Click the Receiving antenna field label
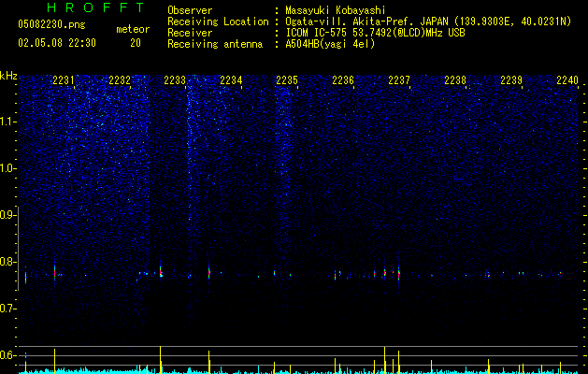588x374 pixels. [x=215, y=44]
